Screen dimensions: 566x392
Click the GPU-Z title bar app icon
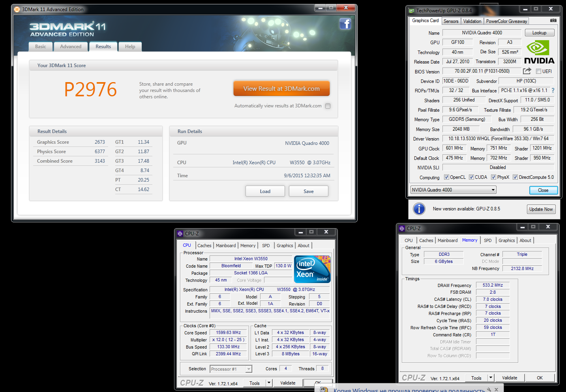pyautogui.click(x=412, y=11)
